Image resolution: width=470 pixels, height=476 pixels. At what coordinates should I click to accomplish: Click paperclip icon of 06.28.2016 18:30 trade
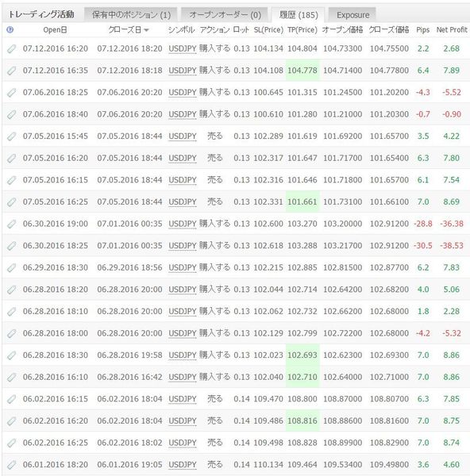pos(12,355)
